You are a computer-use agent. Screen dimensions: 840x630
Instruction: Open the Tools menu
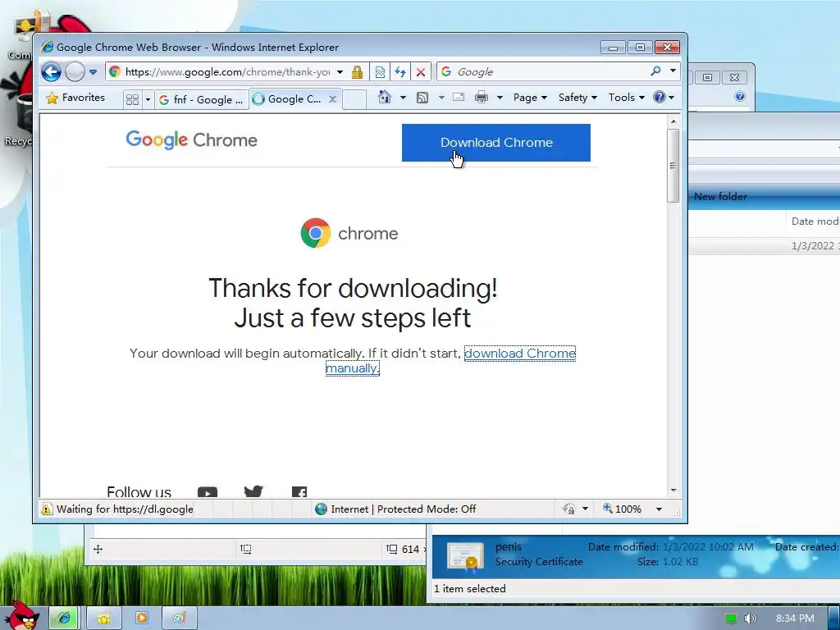[626, 98]
